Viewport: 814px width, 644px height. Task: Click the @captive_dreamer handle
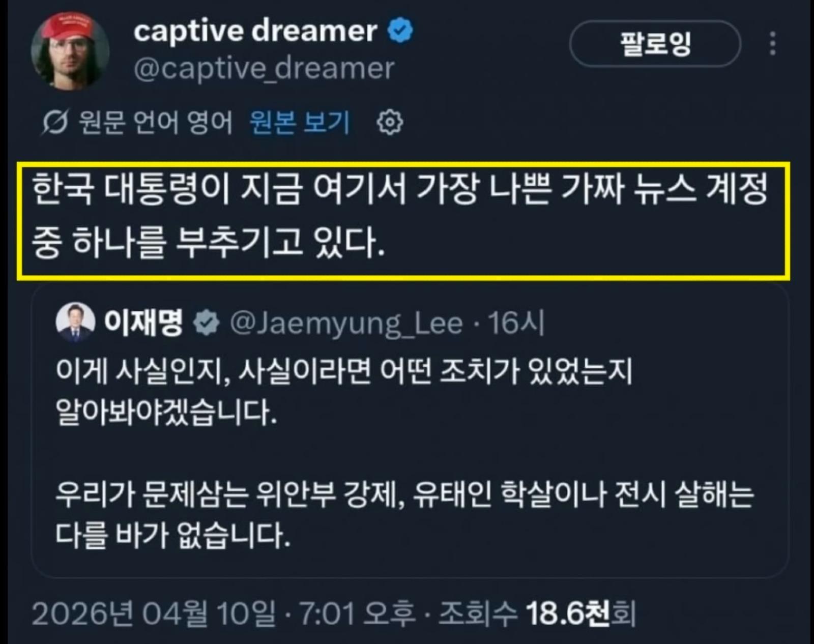tap(264, 69)
